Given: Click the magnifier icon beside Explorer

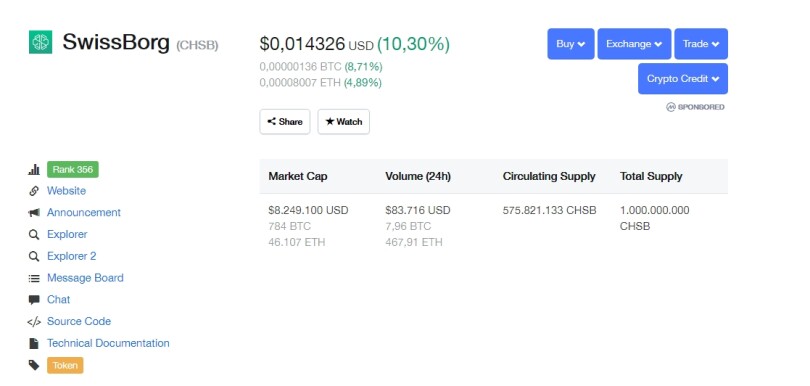Looking at the screenshot, I should (x=34, y=235).
